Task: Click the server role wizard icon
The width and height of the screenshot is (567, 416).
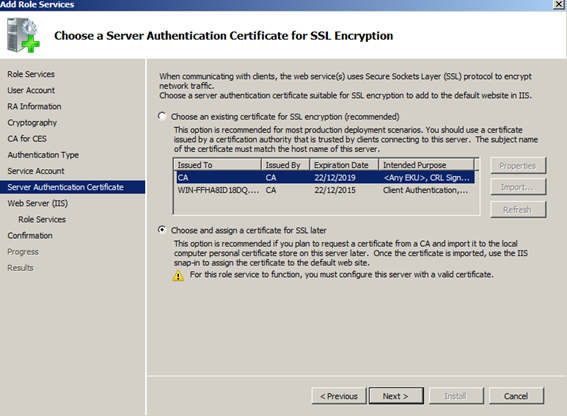Action: (23, 35)
